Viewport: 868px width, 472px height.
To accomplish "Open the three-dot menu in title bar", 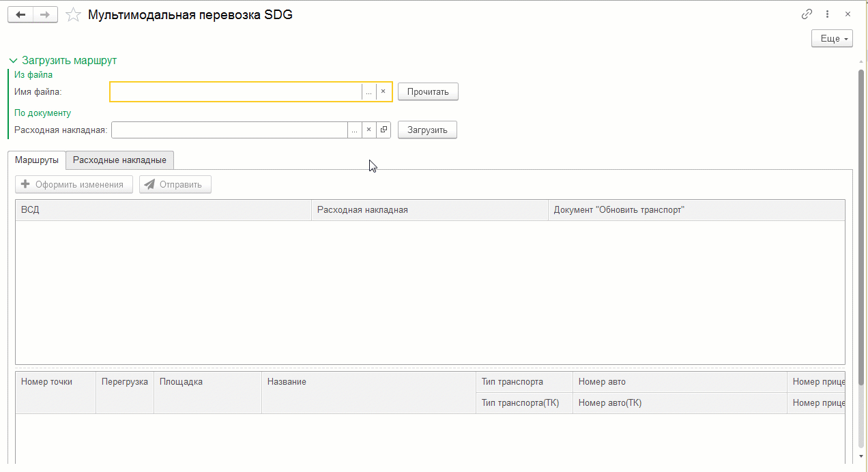I will pyautogui.click(x=828, y=14).
